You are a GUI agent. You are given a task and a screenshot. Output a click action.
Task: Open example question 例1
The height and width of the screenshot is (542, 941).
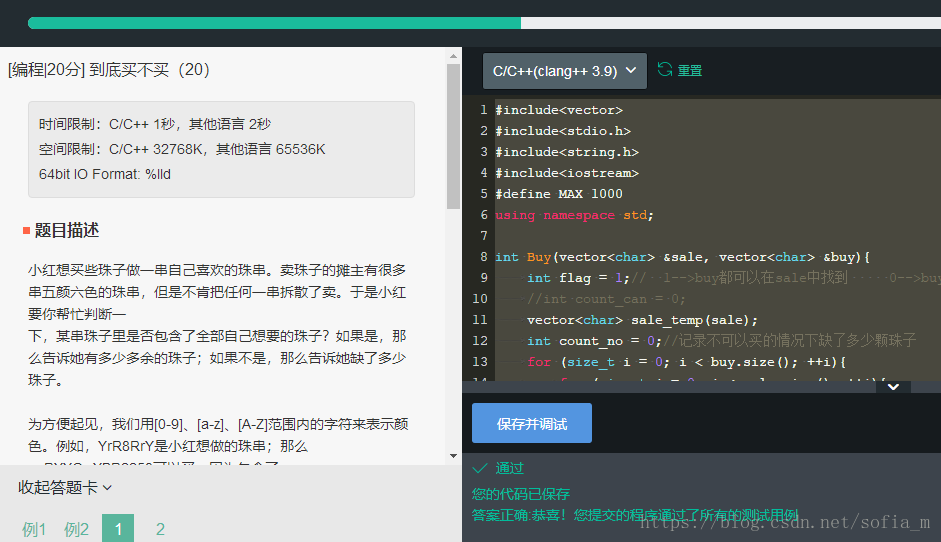34,529
